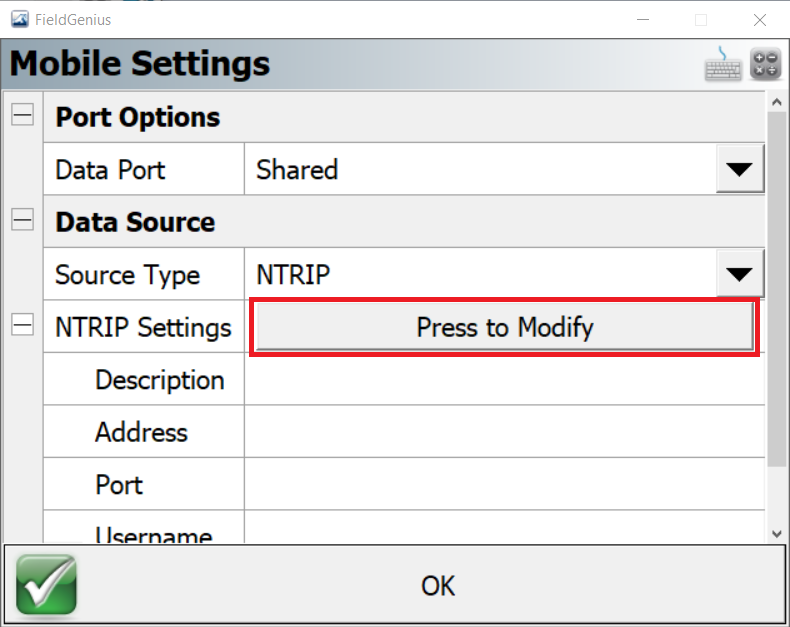
Task: Open the on-screen keyboard icon
Action: click(722, 64)
